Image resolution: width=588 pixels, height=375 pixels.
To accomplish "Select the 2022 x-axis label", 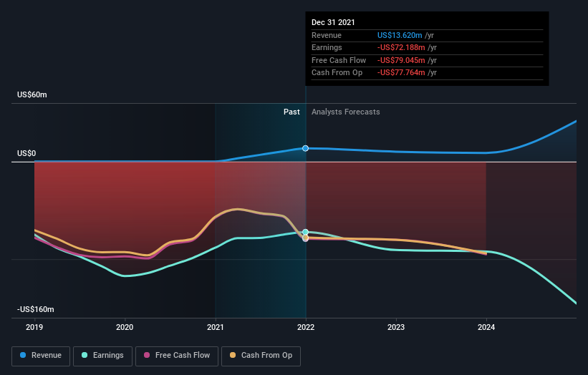I will pos(306,327).
